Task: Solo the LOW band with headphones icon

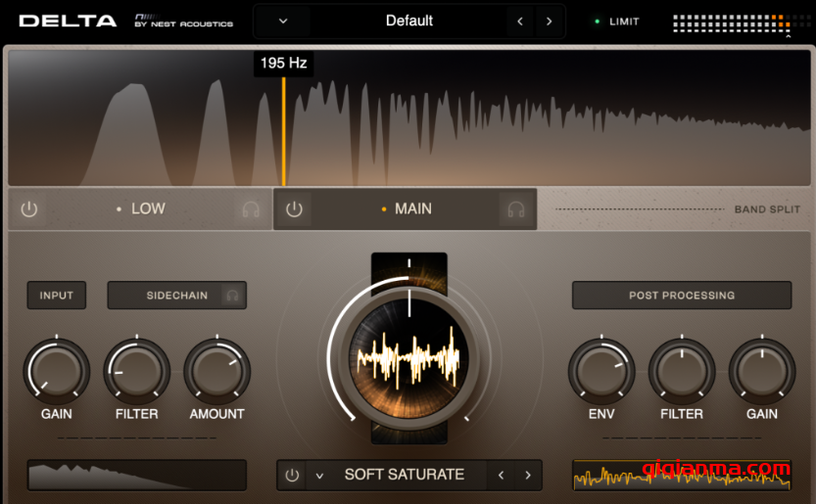Action: tap(251, 209)
